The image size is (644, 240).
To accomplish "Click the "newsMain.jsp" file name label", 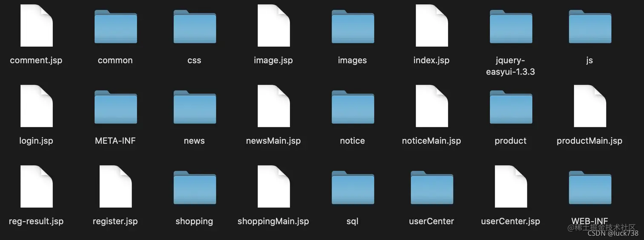I will pos(273,141).
